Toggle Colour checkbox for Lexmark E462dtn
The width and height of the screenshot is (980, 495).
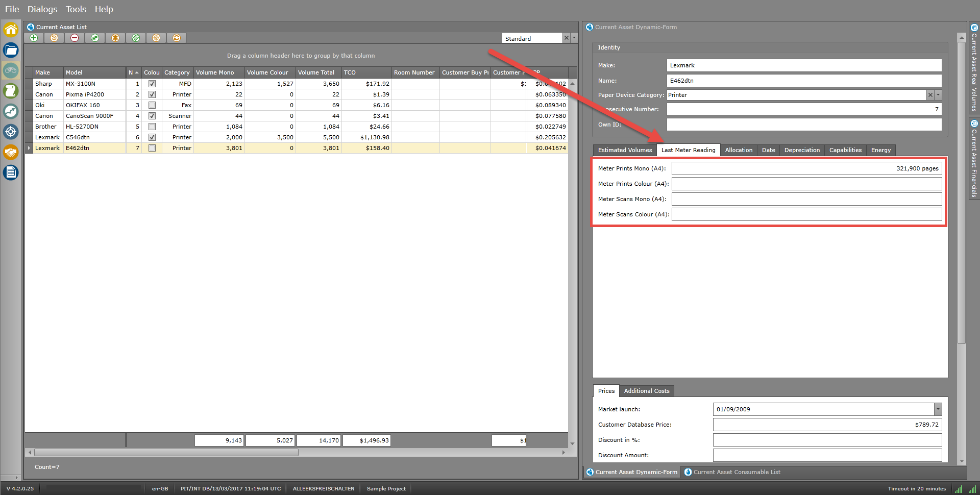[x=152, y=148]
